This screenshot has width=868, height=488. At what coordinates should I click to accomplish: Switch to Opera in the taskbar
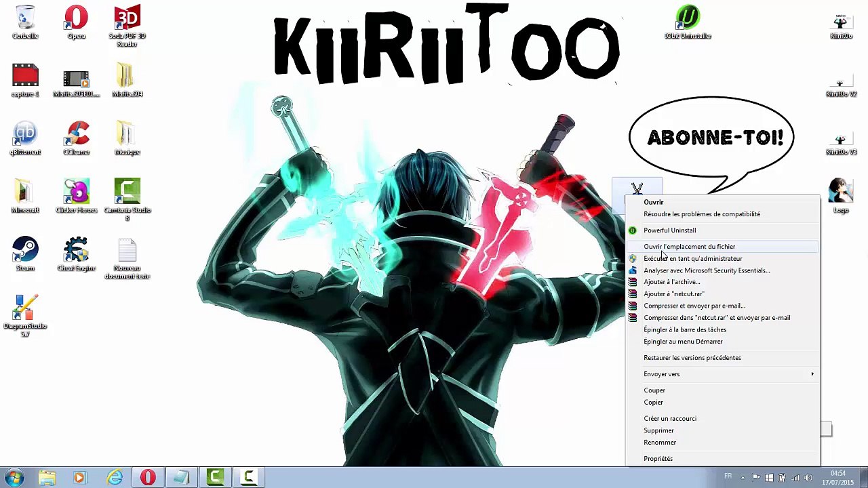pos(148,478)
